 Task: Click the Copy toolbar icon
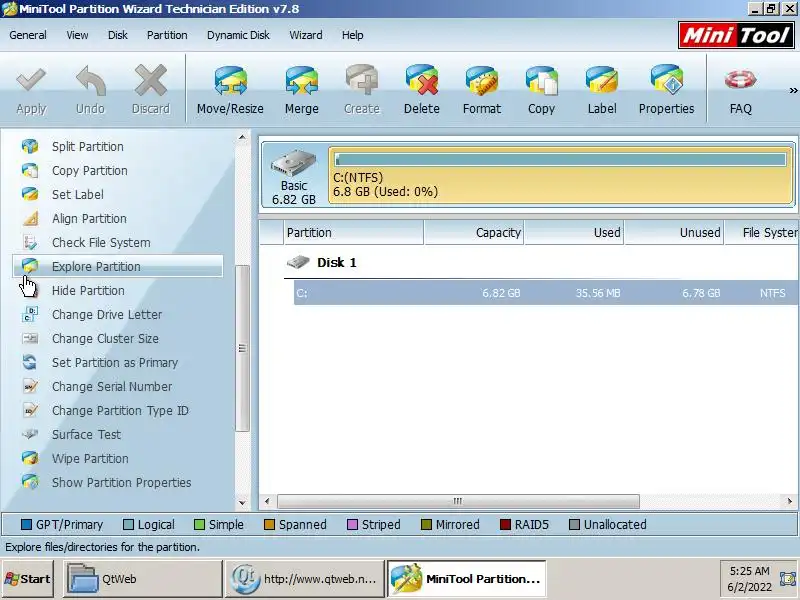(x=541, y=80)
